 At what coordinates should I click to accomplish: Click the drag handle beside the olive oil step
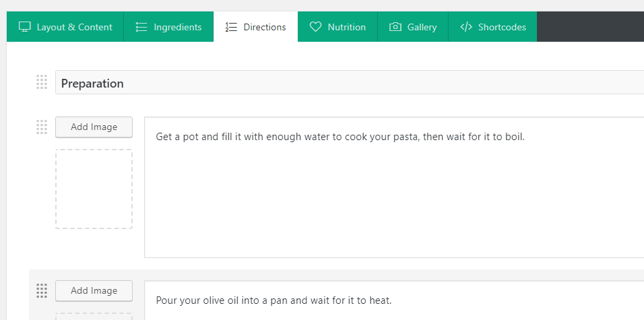tap(42, 290)
